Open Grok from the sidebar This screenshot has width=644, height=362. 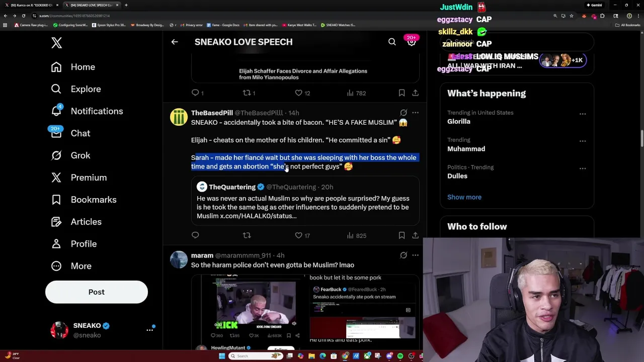click(x=70, y=155)
